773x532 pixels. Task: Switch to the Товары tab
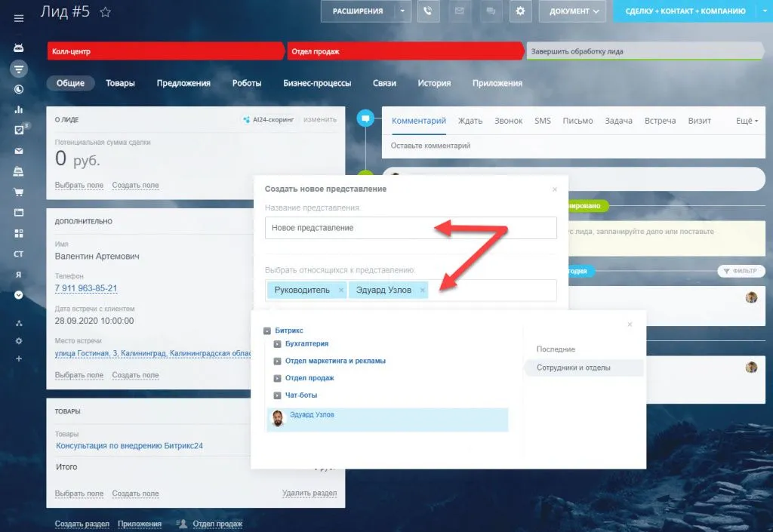[x=120, y=83]
